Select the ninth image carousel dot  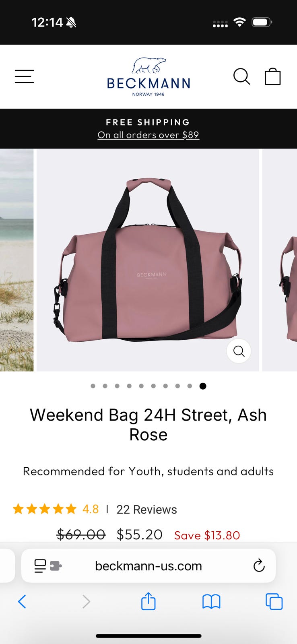(x=190, y=386)
